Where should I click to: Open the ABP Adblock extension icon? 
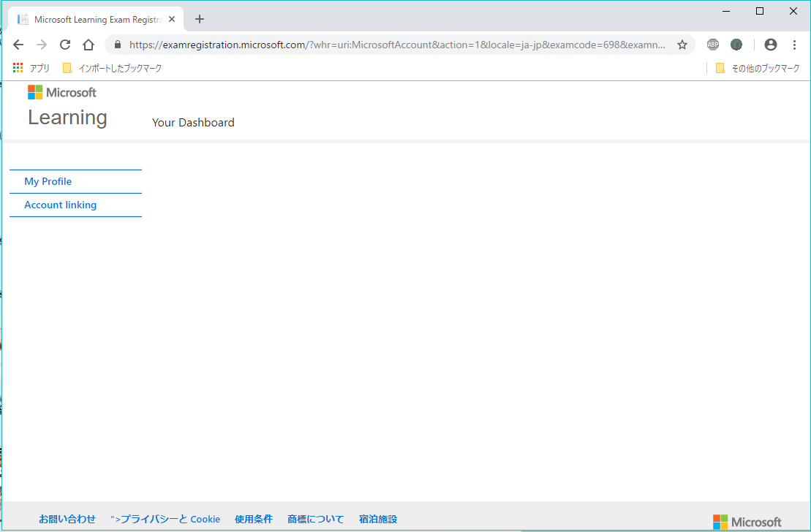(713, 45)
